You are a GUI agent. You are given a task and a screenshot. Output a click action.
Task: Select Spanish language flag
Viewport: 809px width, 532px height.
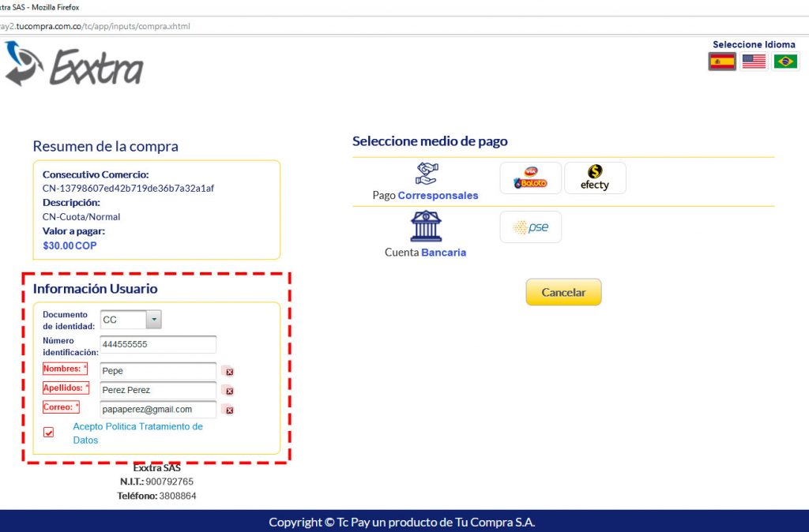722,62
